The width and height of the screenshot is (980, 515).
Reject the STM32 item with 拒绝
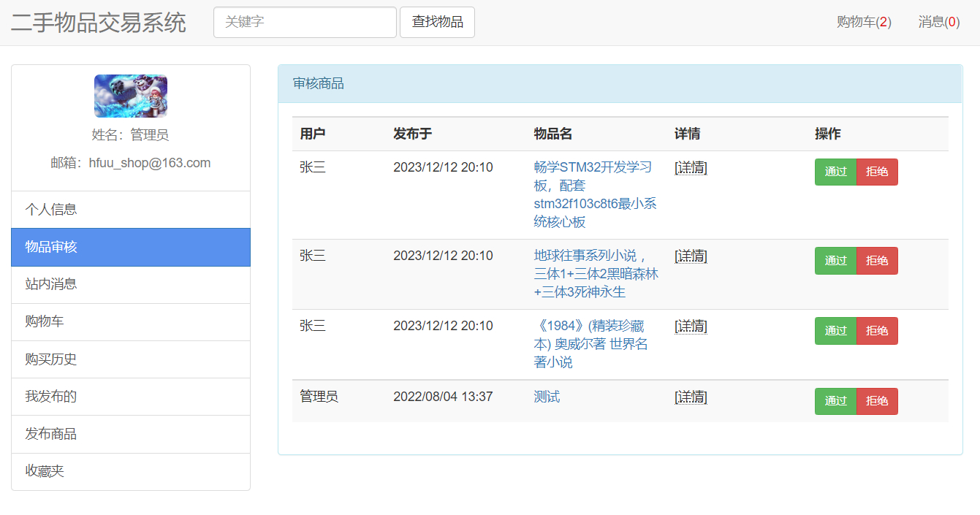pos(877,172)
